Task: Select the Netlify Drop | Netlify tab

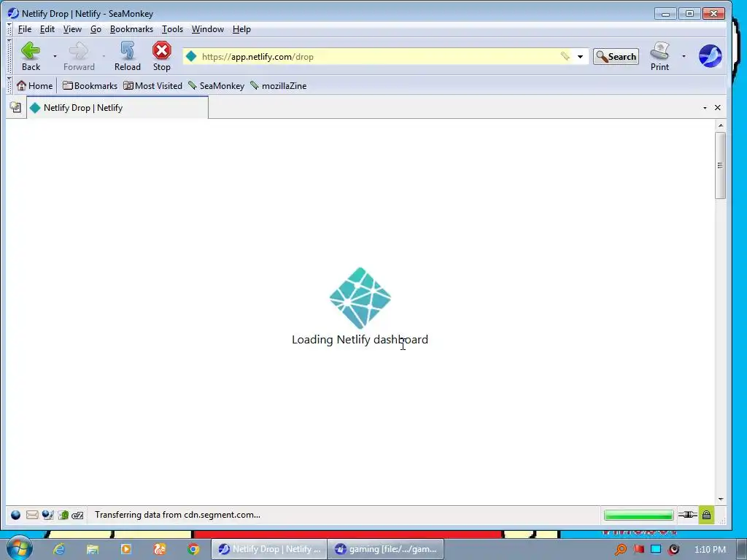Action: (x=117, y=108)
